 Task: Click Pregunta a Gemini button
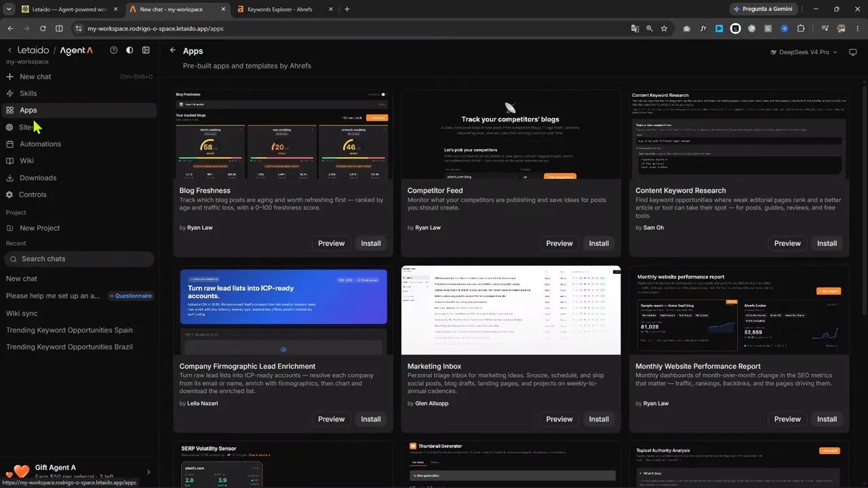764,9
